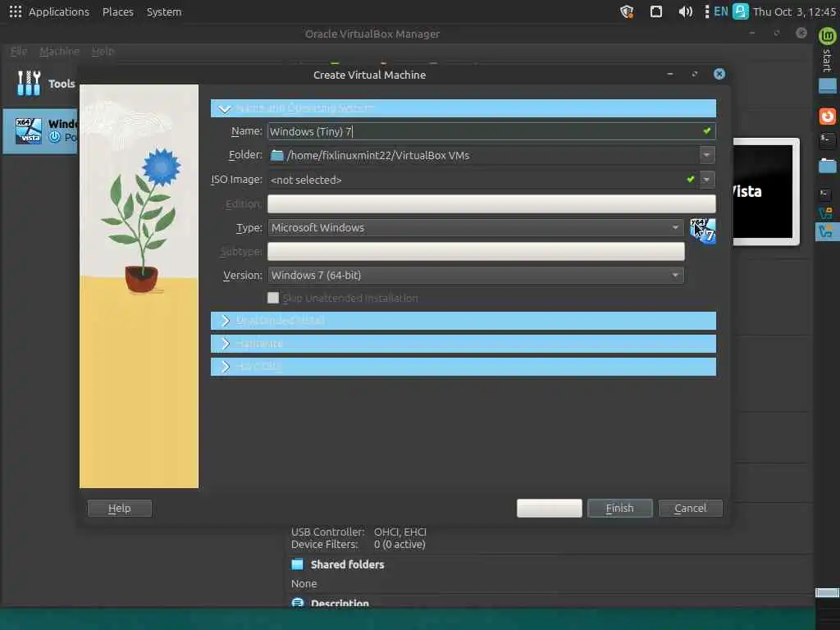Open the security shield tray icon

tap(627, 11)
